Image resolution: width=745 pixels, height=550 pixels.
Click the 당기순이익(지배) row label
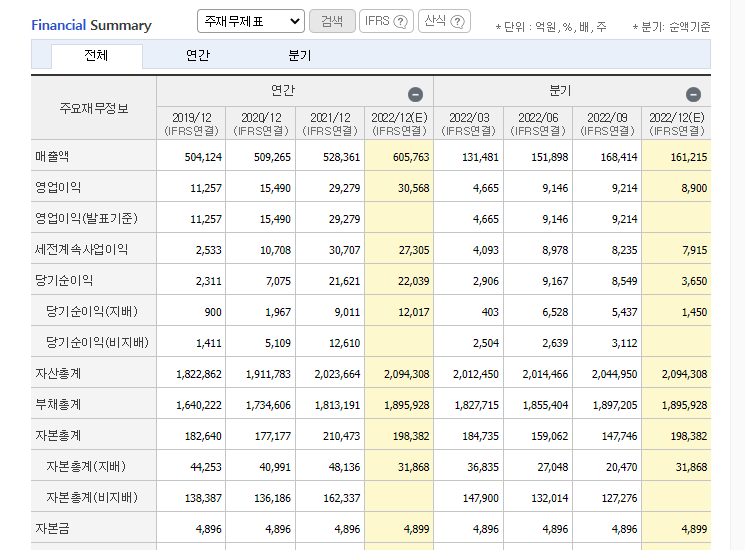(92, 312)
